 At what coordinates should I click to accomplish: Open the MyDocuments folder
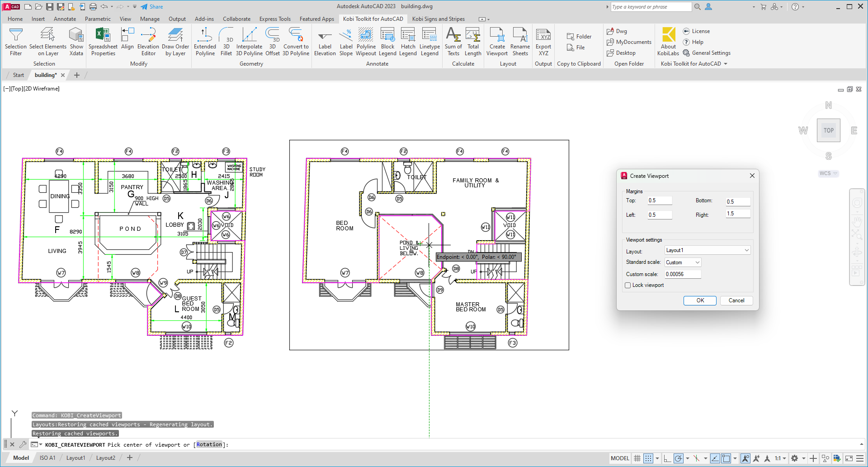(x=629, y=42)
